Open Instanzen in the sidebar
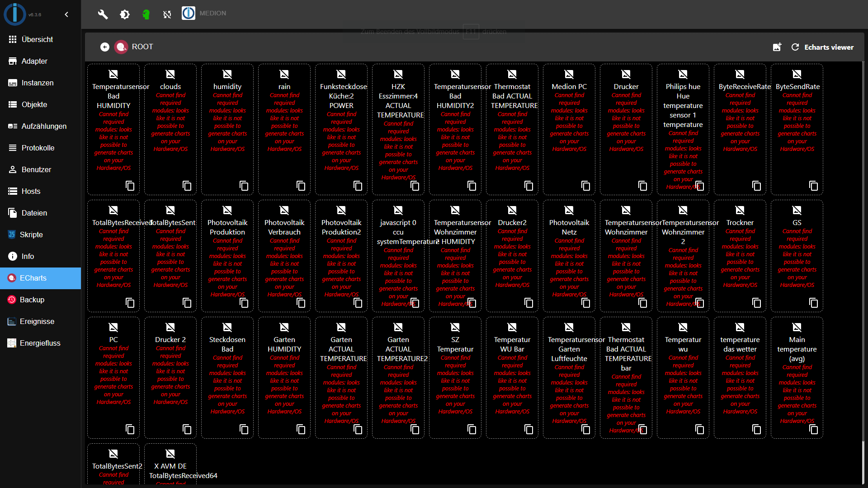Screen dimensions: 868x488 [x=41, y=83]
